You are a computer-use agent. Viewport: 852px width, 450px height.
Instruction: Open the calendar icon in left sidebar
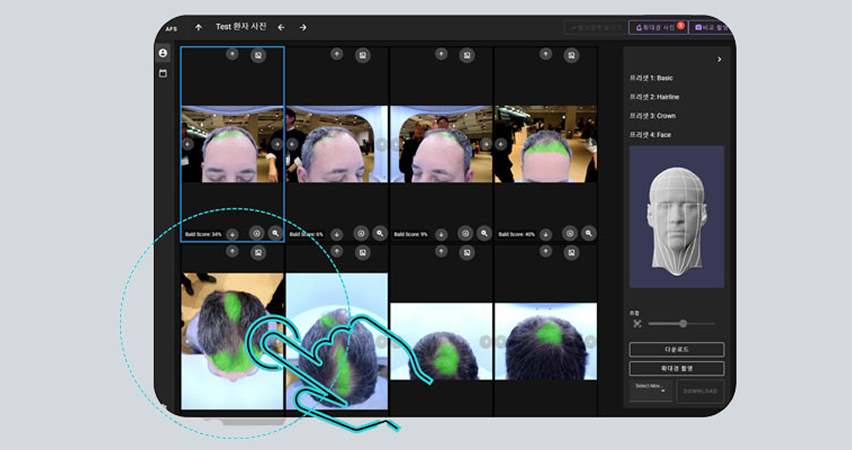(x=163, y=73)
